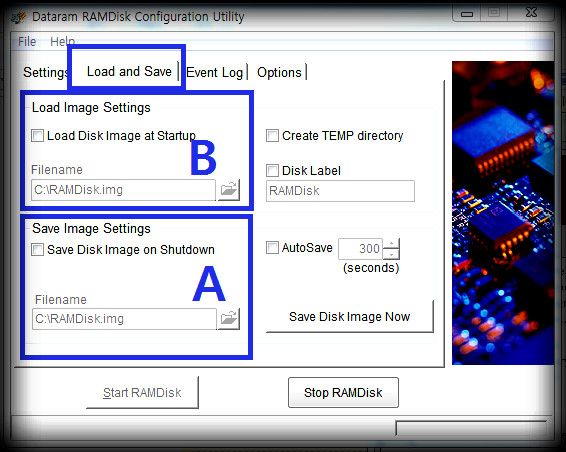Open the Help menu
This screenshot has width=566, height=452.
pyautogui.click(x=62, y=41)
